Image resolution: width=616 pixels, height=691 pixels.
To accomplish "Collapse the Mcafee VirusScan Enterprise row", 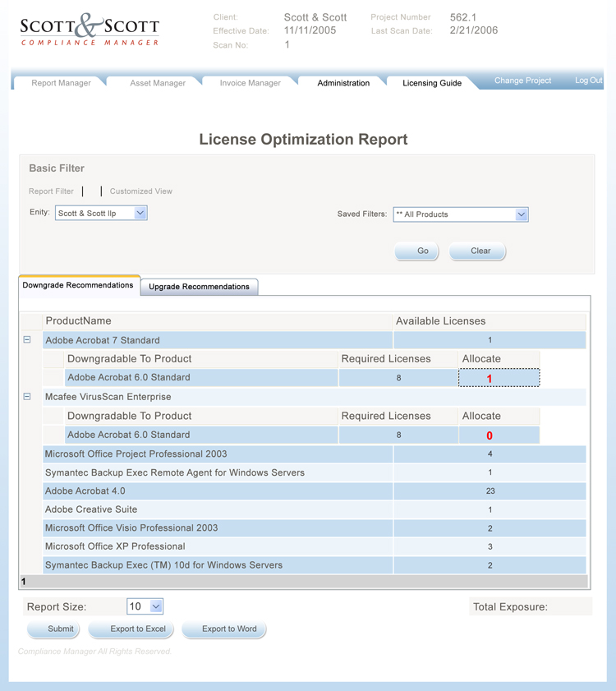I will pyautogui.click(x=27, y=397).
